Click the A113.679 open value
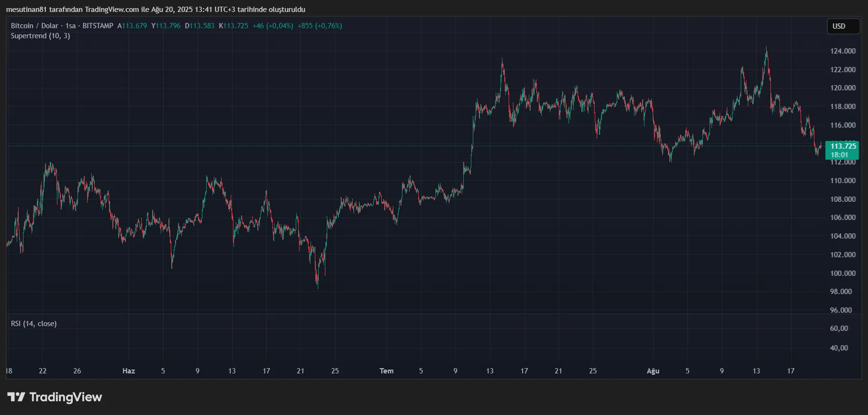Screen dimensions: 868x415 [132, 26]
